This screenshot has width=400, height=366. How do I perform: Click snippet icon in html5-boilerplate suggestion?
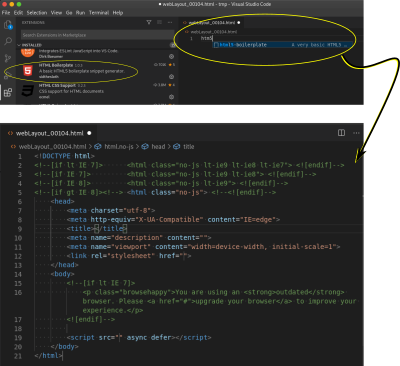tap(216, 45)
